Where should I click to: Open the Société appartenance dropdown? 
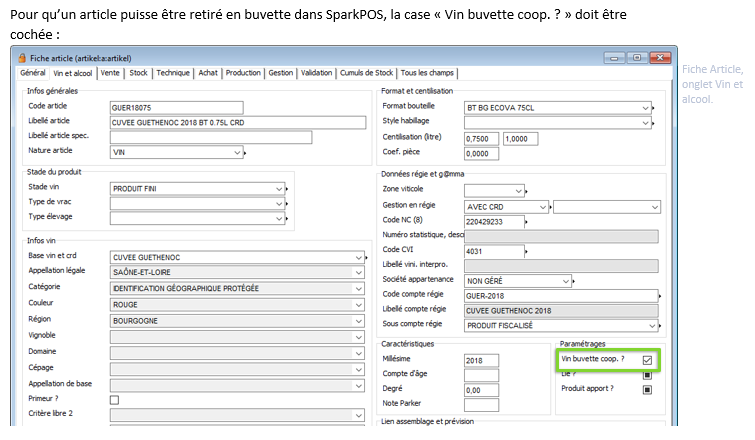coord(568,280)
